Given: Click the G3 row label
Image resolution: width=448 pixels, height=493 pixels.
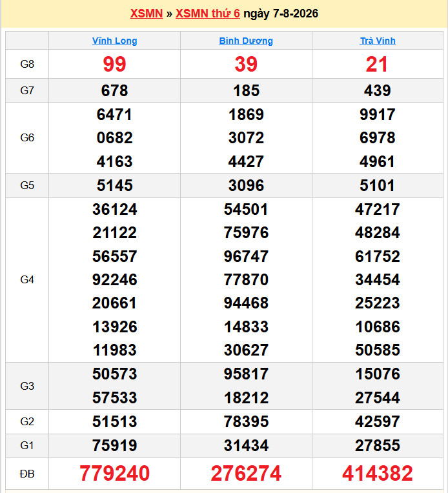Looking at the screenshot, I should 27,386.
